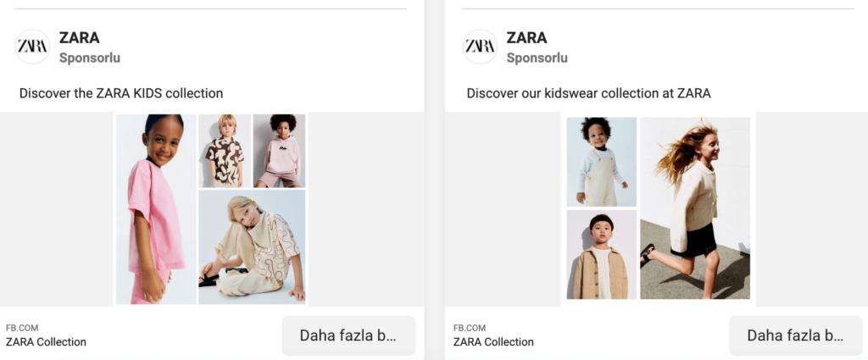Click the Sponsorlu label in the right ad
This screenshot has width=868, height=360.
point(537,58)
